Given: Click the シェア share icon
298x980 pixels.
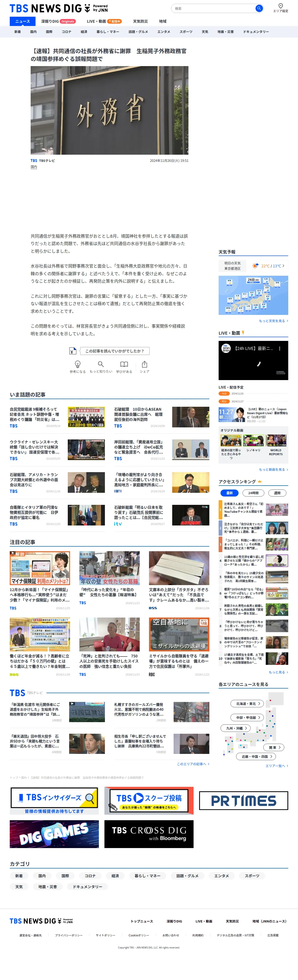Looking at the screenshot, I should point(145,364).
